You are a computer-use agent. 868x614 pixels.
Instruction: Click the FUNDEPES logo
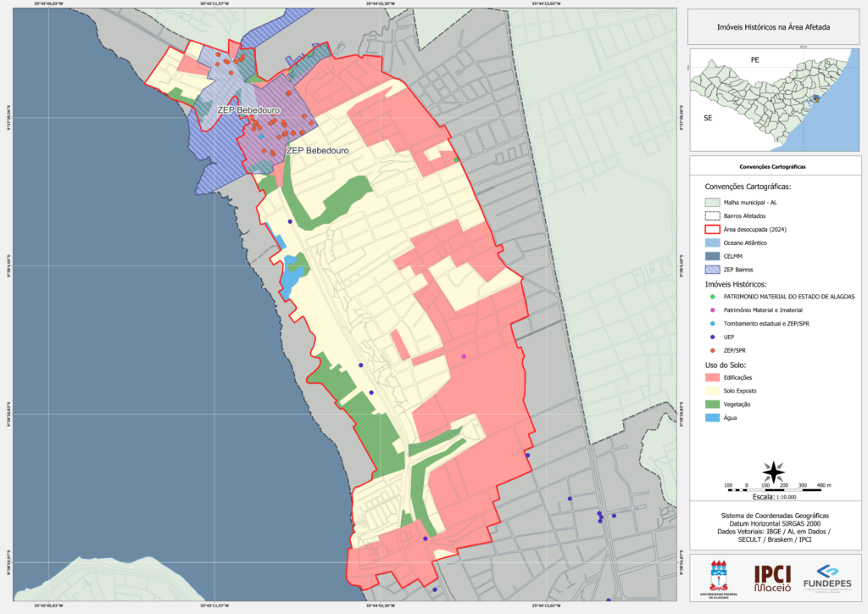pyautogui.click(x=827, y=577)
